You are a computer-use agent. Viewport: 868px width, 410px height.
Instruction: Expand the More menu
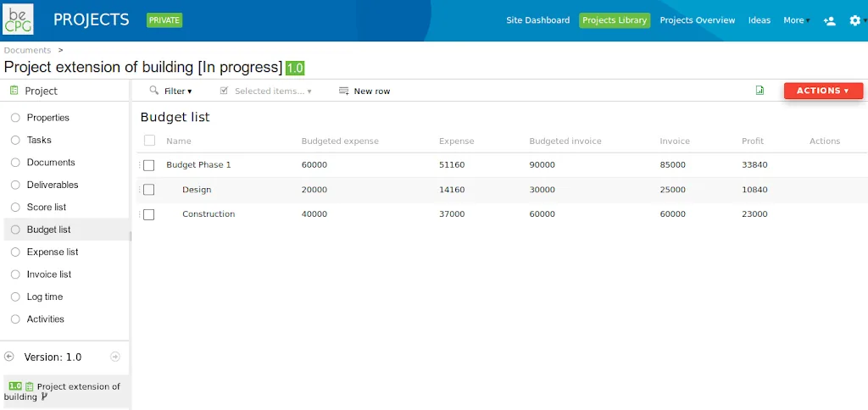click(796, 20)
